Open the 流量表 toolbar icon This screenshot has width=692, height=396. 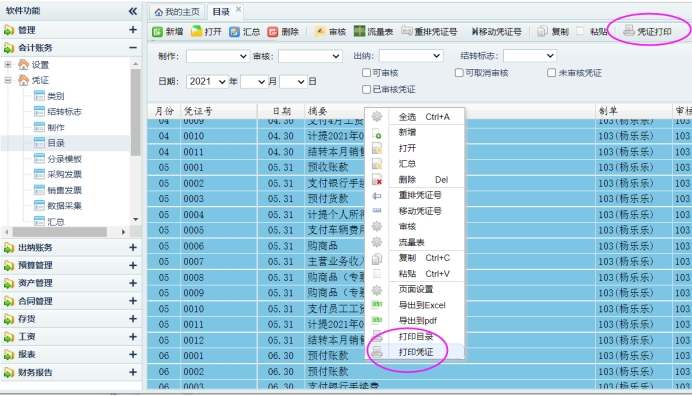coord(359,31)
